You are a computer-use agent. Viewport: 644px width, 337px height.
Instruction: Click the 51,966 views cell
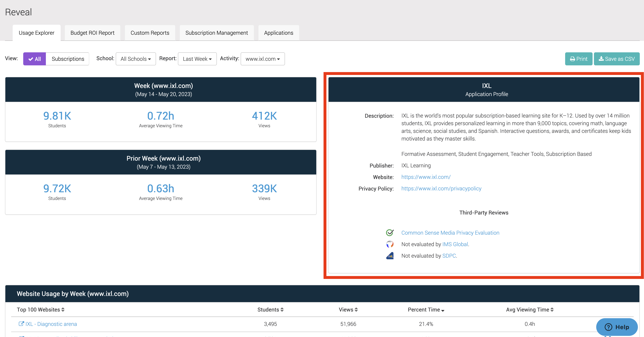[348, 324]
